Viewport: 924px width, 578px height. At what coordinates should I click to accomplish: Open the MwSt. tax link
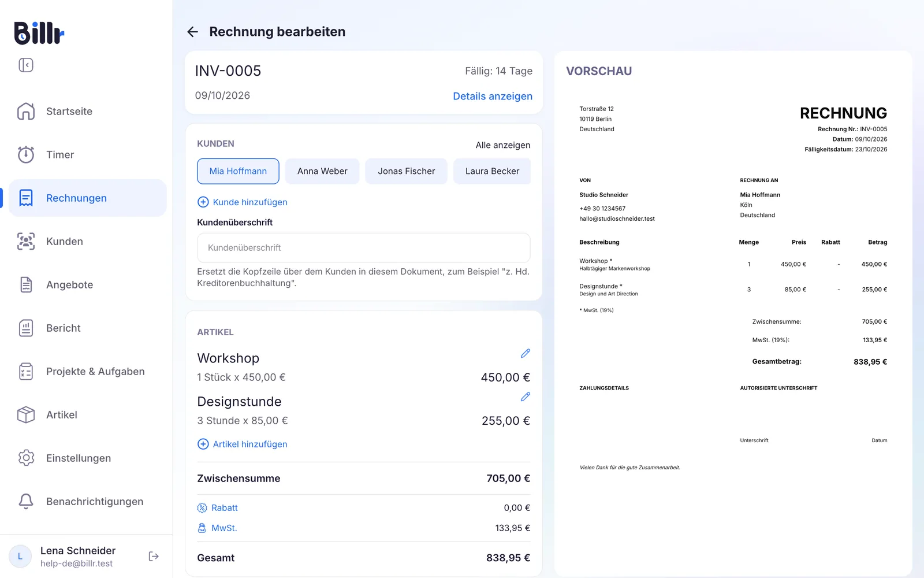224,528
